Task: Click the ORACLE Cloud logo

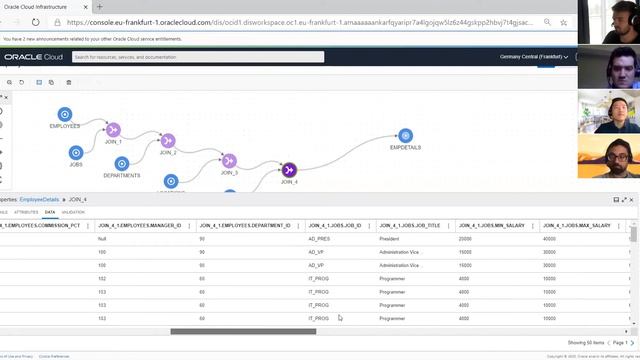Action: [33, 57]
